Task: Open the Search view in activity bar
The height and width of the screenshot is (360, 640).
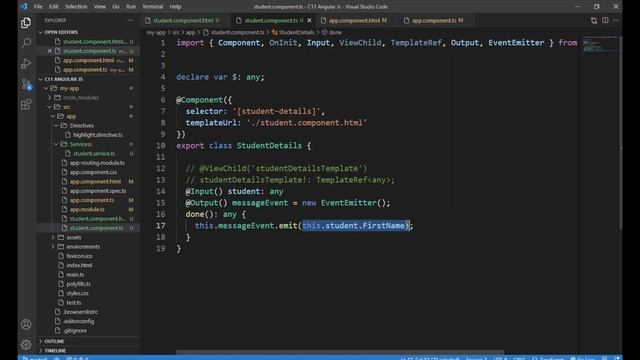Action: (26, 43)
